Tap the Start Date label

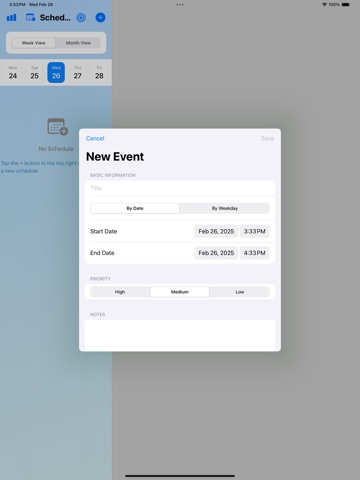click(103, 231)
